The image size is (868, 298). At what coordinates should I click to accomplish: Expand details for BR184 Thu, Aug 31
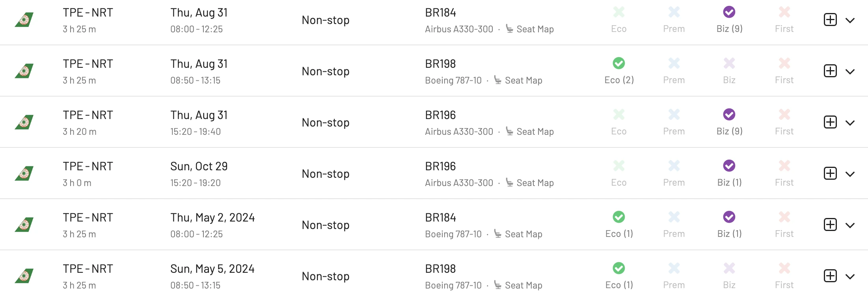coord(850,20)
